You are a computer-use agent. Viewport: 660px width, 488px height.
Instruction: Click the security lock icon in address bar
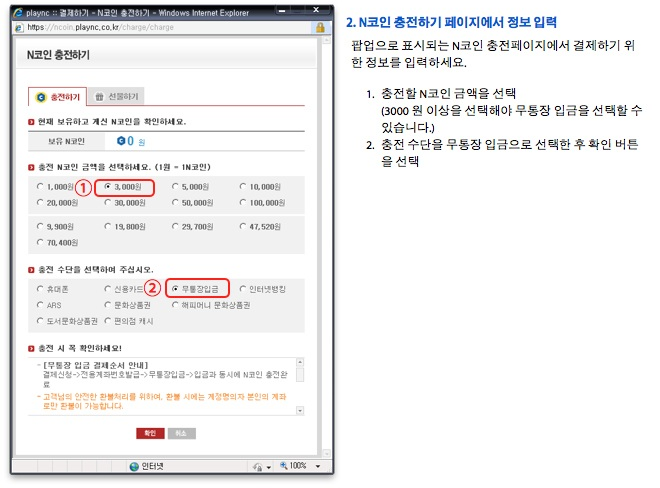click(320, 28)
